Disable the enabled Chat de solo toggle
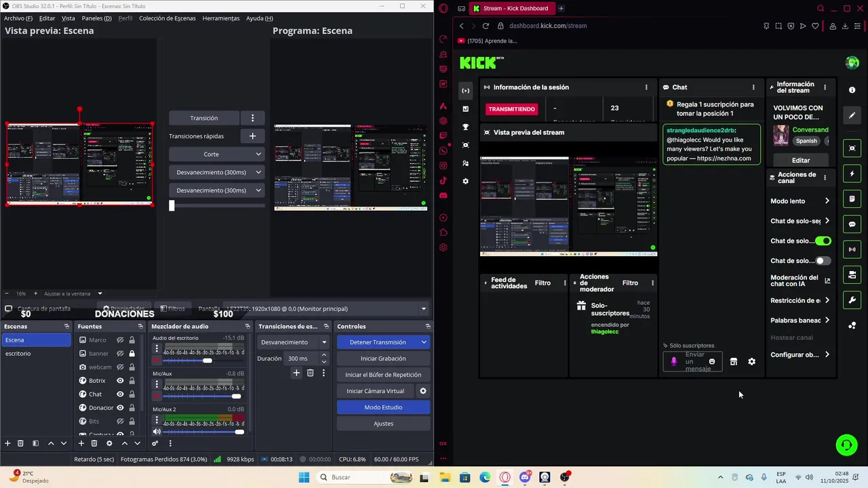Image resolution: width=868 pixels, height=488 pixels. click(823, 241)
